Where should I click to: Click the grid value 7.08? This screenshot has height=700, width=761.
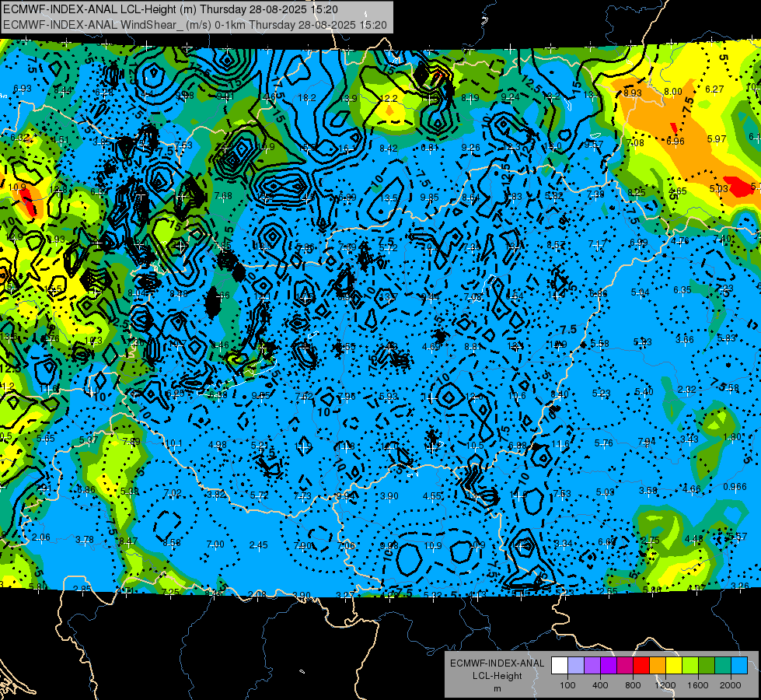635,143
